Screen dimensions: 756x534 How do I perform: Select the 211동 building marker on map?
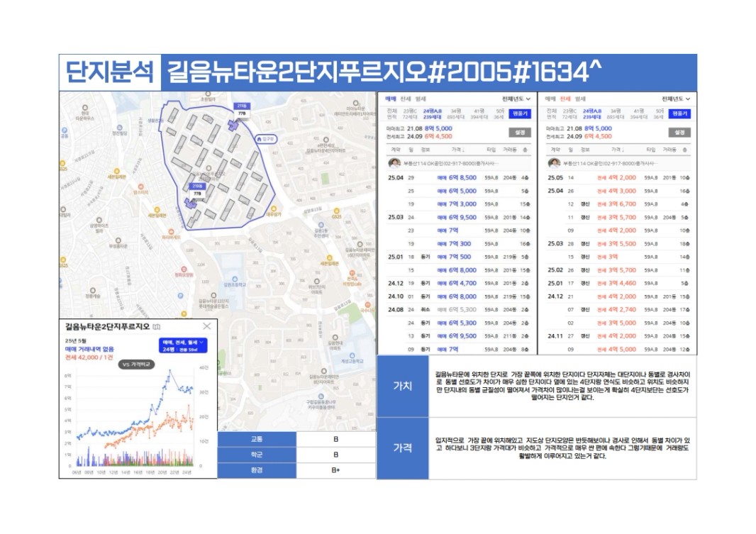(242, 110)
